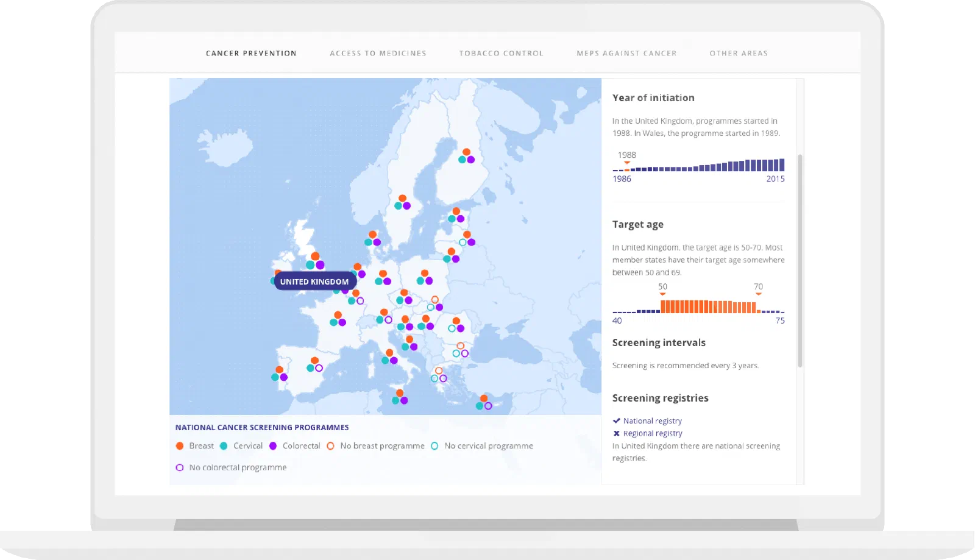Screen dimensions: 975x560
Task: Open the Cancer Prevention tab
Action: tap(251, 54)
